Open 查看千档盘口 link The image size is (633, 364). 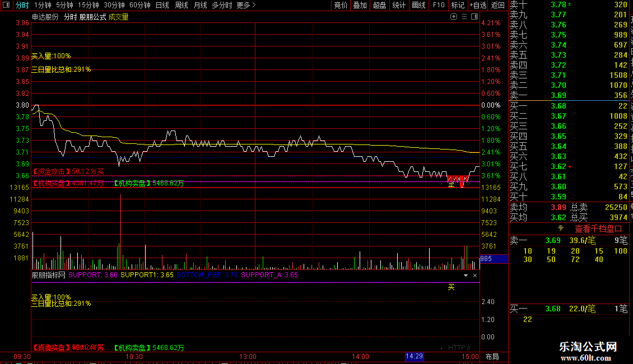[598, 229]
